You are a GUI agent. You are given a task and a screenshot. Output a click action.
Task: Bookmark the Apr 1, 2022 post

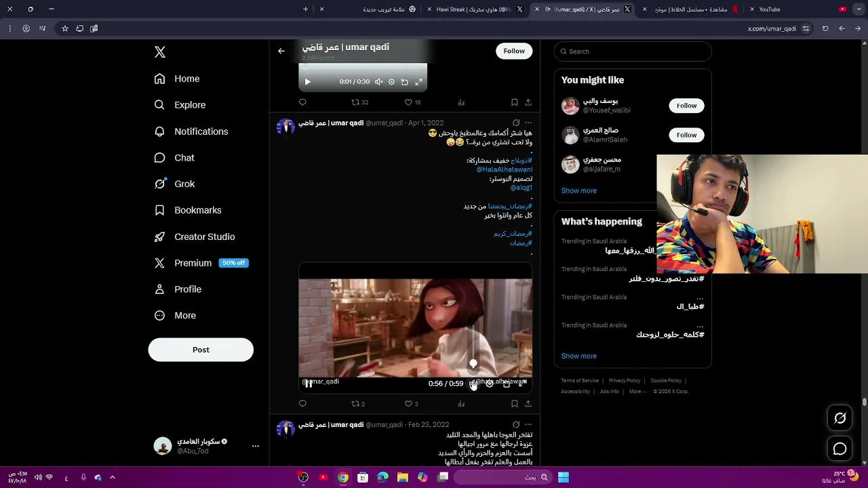[515, 404]
